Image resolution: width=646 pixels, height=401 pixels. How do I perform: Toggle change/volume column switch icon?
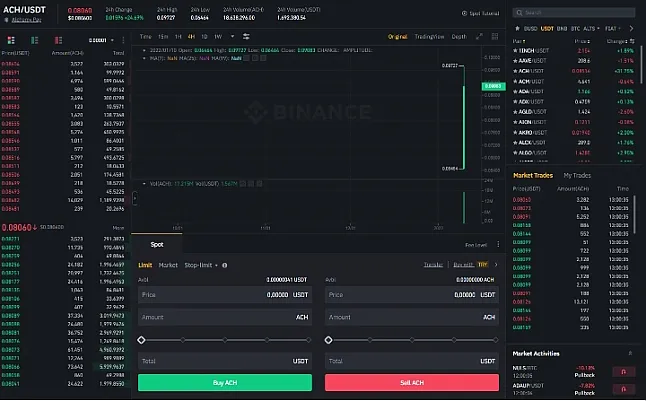(632, 41)
